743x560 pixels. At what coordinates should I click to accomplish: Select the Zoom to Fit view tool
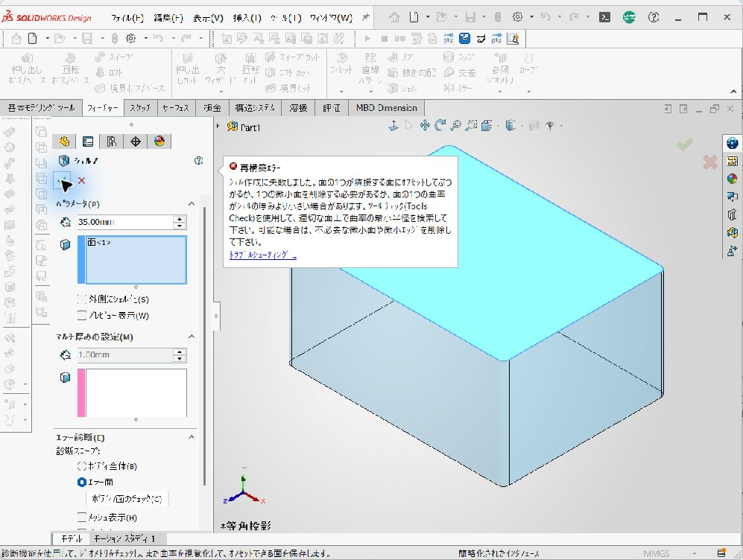[x=455, y=125]
